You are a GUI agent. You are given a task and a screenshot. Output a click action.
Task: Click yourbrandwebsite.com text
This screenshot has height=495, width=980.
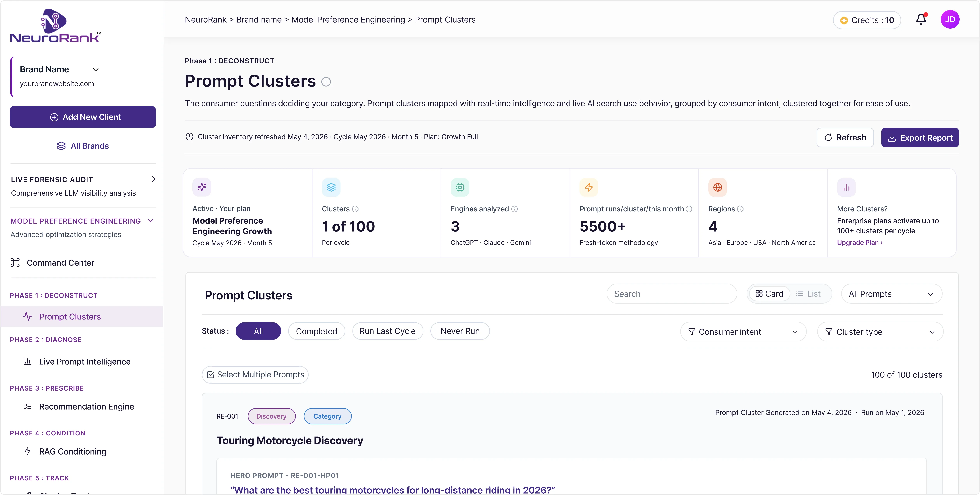tap(57, 84)
